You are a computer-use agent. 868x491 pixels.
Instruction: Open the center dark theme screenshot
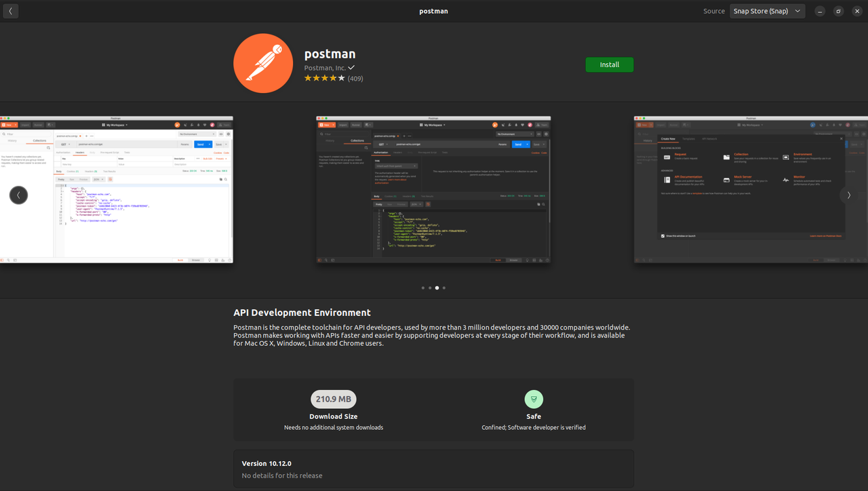[x=433, y=190]
